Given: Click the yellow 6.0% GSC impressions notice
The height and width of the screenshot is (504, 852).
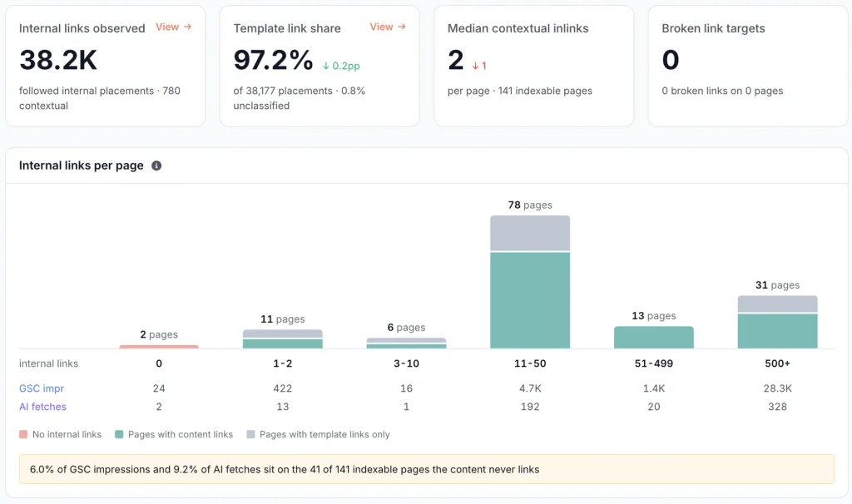Looking at the screenshot, I should pyautogui.click(x=427, y=469).
